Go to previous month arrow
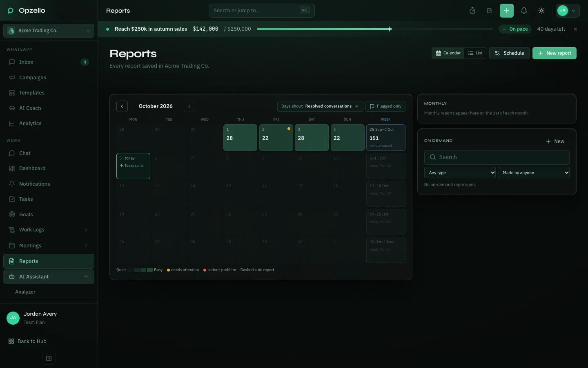Screen dimensions: 588x368 coord(122,106)
